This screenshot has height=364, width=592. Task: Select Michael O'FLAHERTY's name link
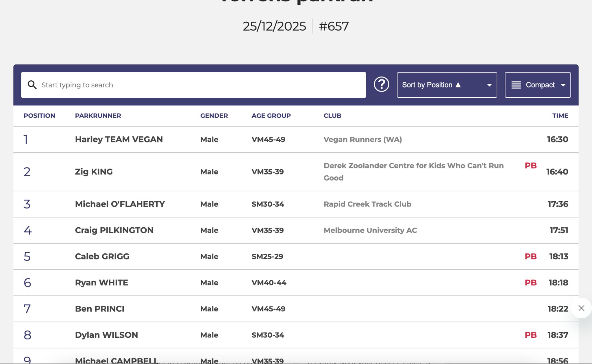pyautogui.click(x=120, y=204)
